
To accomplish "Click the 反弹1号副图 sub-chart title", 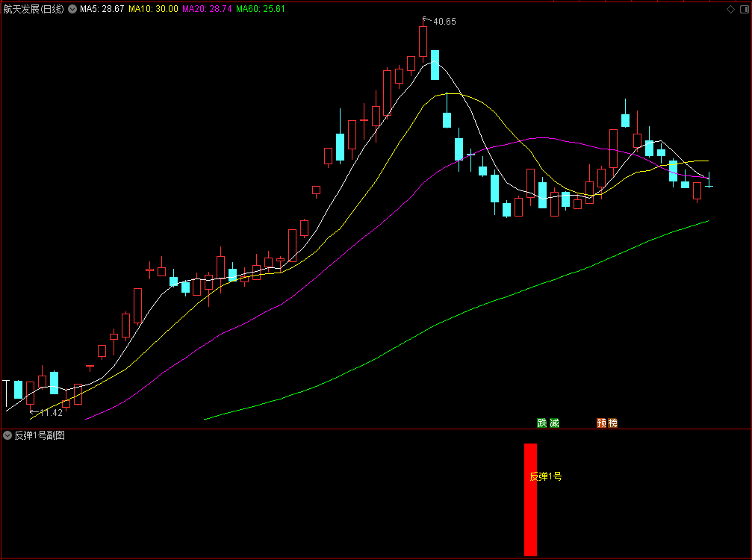I will tap(40, 435).
